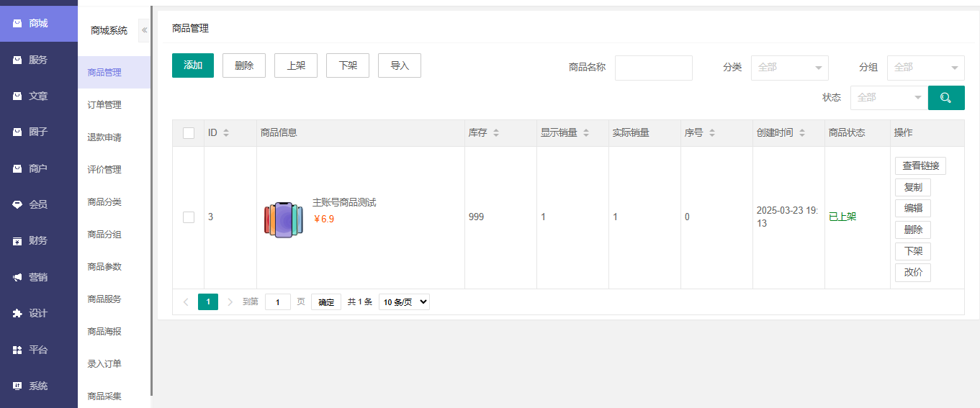Go to 商品分类 submenu item
Viewport: 980px width, 408px height.
(x=104, y=202)
